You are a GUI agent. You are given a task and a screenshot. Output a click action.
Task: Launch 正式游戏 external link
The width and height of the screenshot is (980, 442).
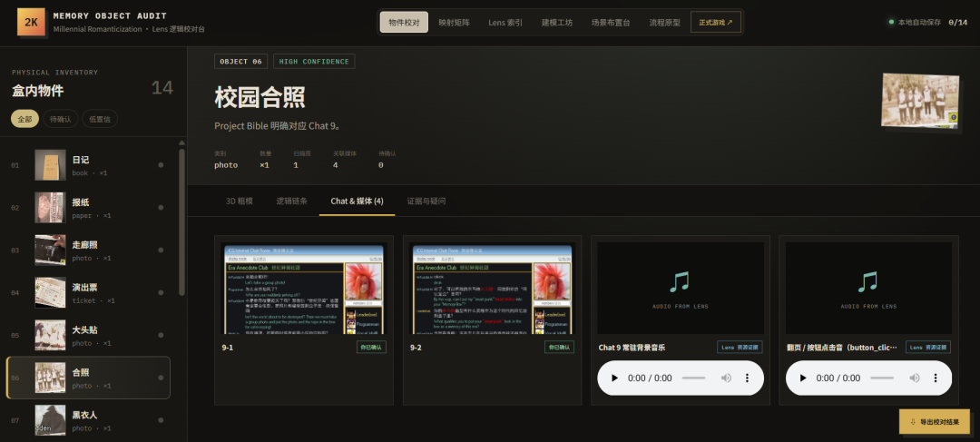click(716, 22)
